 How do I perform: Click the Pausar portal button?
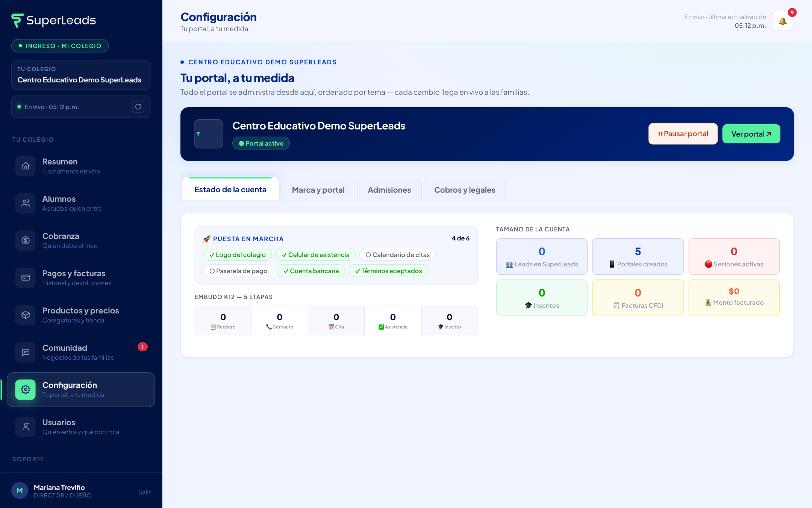[683, 134]
